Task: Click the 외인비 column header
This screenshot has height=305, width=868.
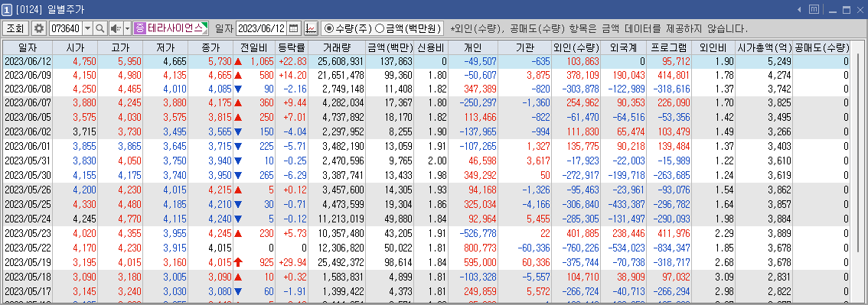Action: [713, 47]
